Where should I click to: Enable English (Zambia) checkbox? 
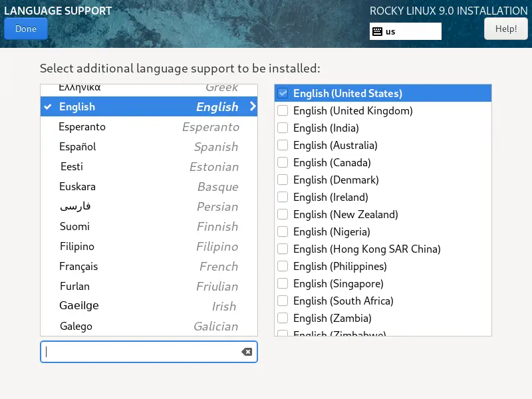(283, 319)
